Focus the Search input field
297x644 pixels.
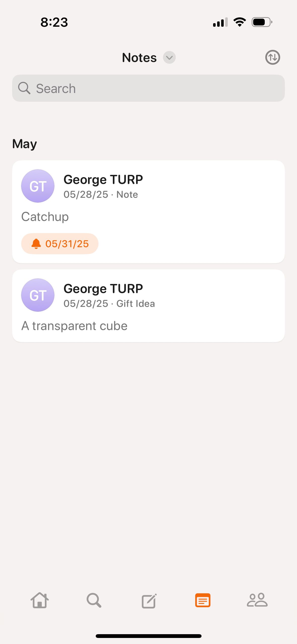tap(148, 88)
